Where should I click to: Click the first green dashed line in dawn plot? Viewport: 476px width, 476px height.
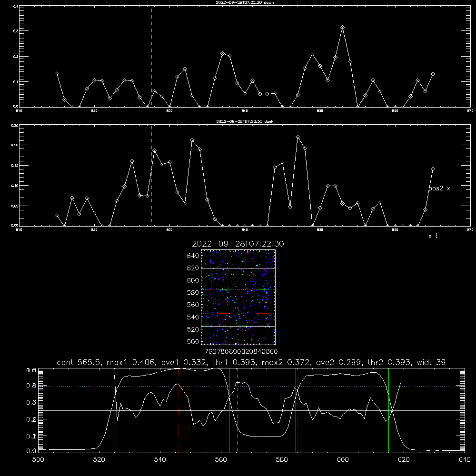[151, 57]
